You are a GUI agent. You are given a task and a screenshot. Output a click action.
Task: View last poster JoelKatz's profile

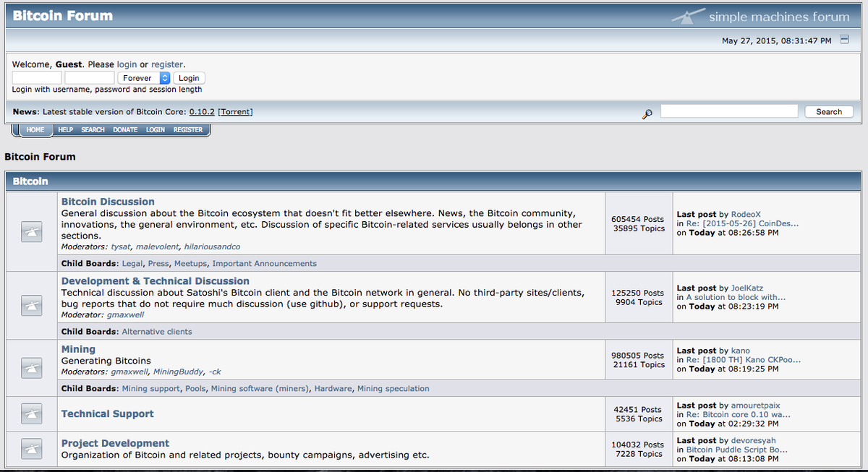click(x=748, y=288)
